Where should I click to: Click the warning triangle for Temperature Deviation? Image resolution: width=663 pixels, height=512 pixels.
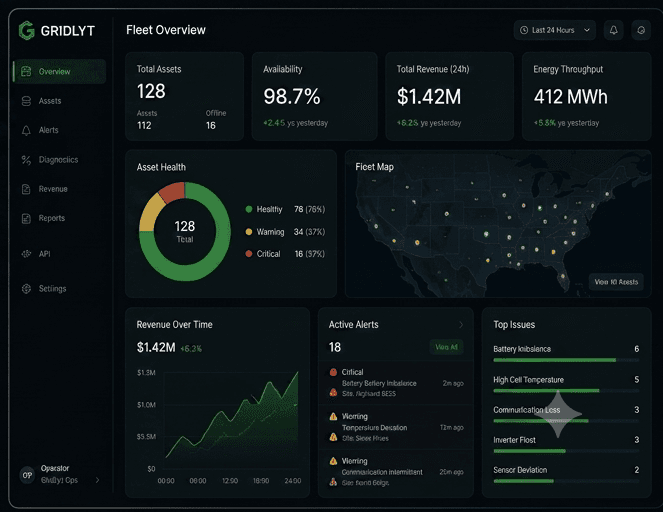pyautogui.click(x=333, y=416)
